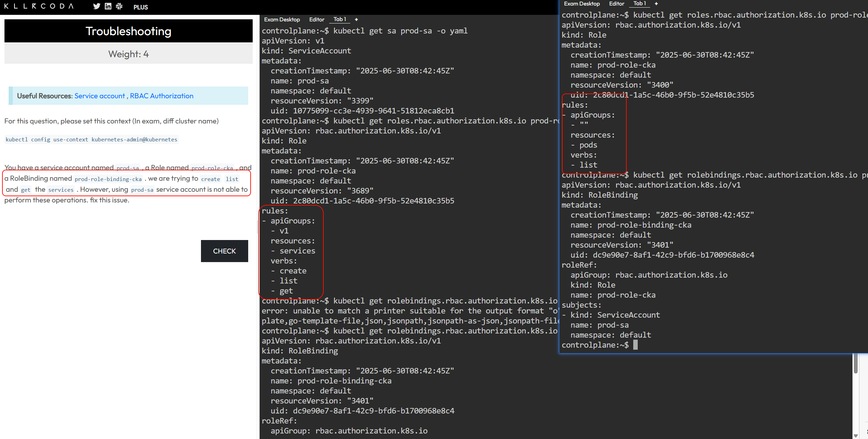Open the RBAC Authorization link
The width and height of the screenshot is (868, 439).
click(161, 96)
